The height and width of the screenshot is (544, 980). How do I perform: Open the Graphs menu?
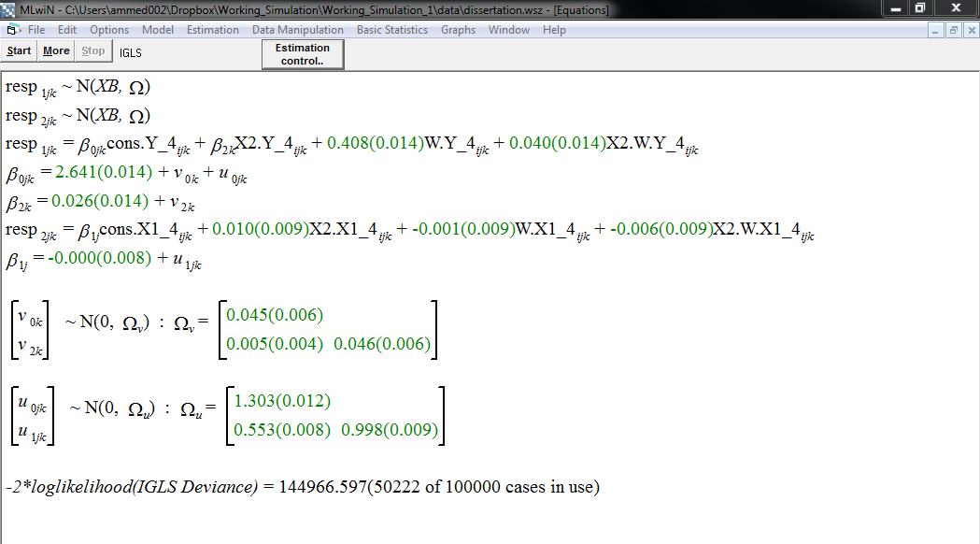458,30
